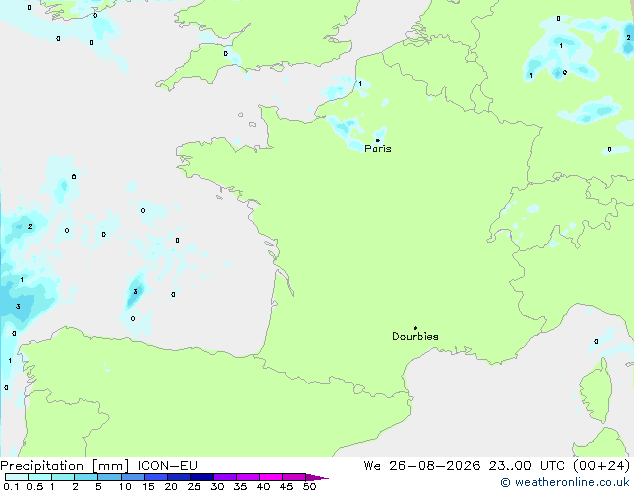
Task: Click the legend label 25
Action: 194,486
